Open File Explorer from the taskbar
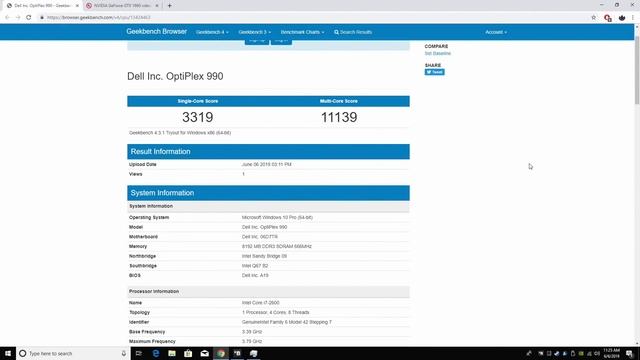Viewport: 640px width, 360px height. click(172, 353)
